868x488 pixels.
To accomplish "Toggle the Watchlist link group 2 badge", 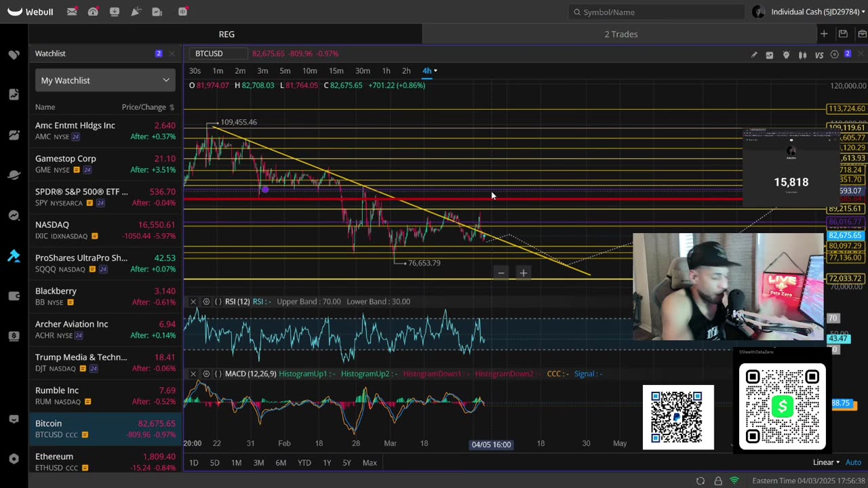I will pyautogui.click(x=159, y=54).
